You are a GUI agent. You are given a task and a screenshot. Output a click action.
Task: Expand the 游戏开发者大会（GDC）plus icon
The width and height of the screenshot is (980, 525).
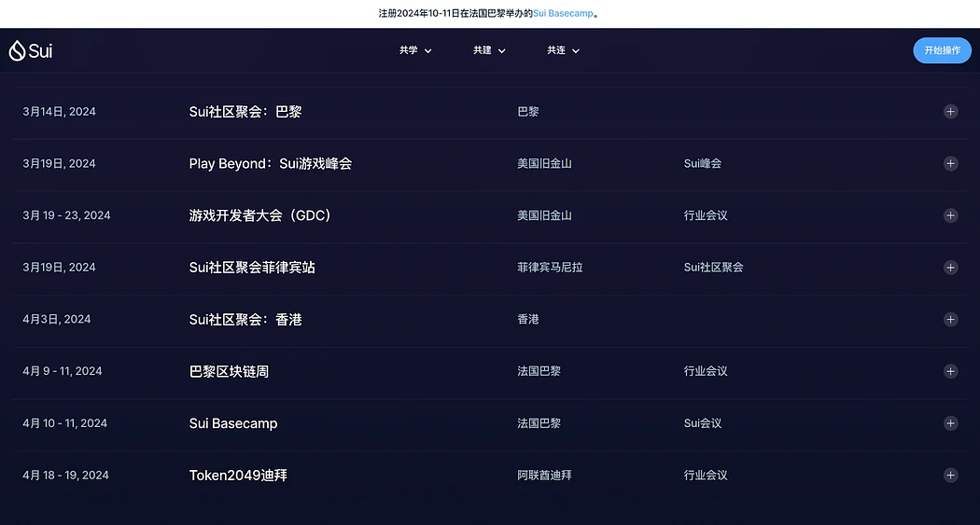click(x=951, y=215)
